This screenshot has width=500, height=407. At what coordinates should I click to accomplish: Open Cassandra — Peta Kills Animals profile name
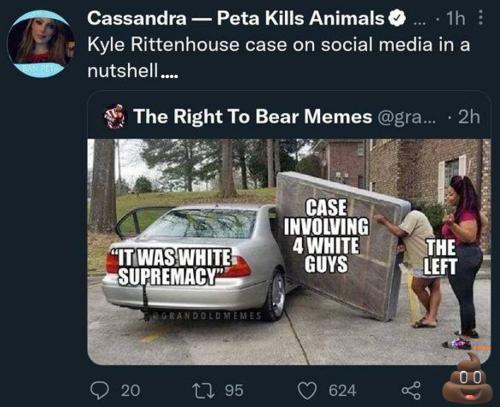tap(236, 18)
